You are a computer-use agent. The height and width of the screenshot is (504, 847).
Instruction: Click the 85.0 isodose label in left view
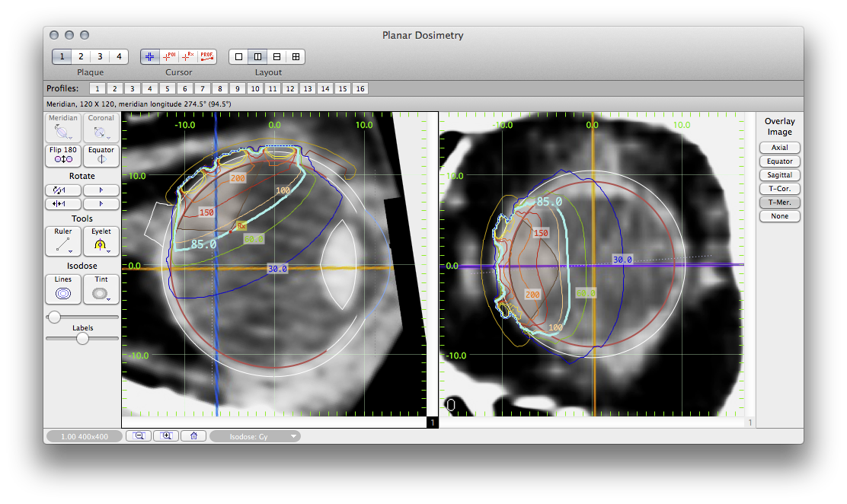coord(203,244)
